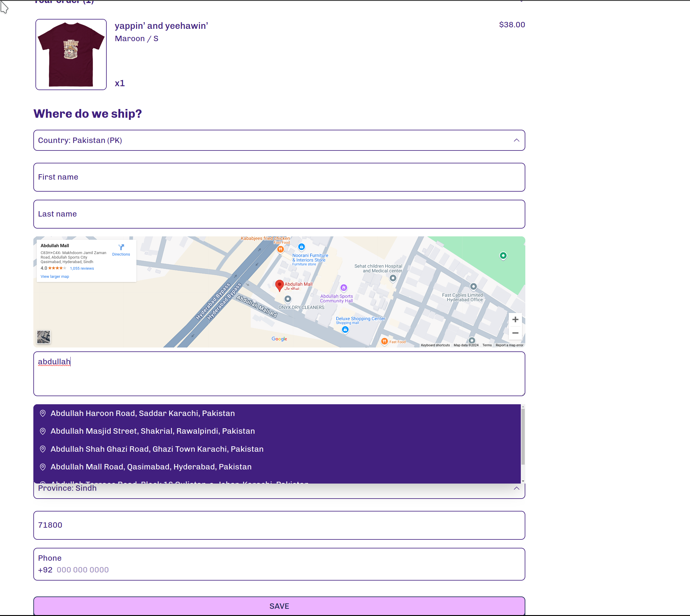Viewport: 690px width, 616px height.
Task: Click the red Abdullah Mall map pin
Action: tap(279, 285)
